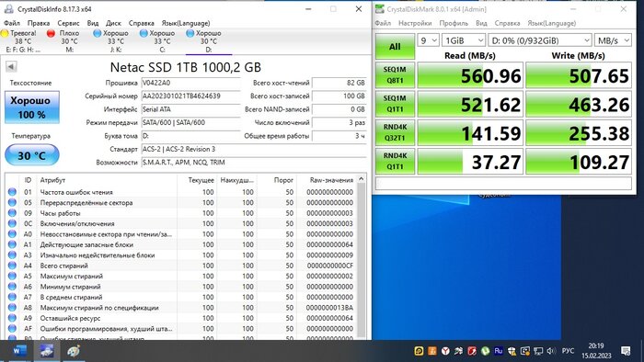This screenshot has width=644, height=362.
Task: Click the uTorrent tray icon
Action: tap(485, 351)
